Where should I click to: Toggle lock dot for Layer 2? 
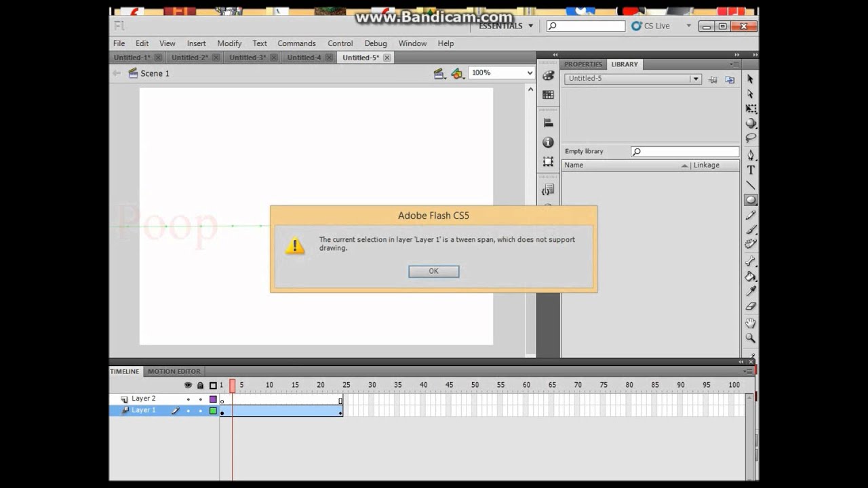[x=200, y=399]
